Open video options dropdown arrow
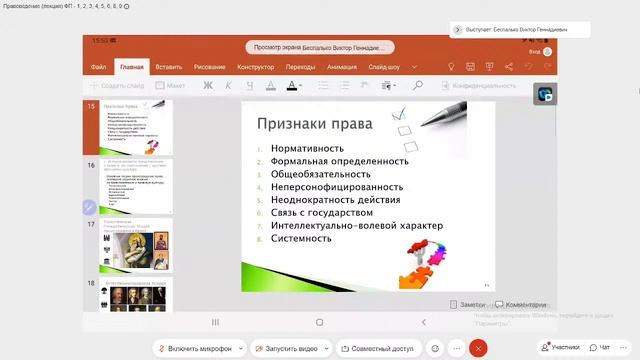640x360 pixels. [x=327, y=349]
